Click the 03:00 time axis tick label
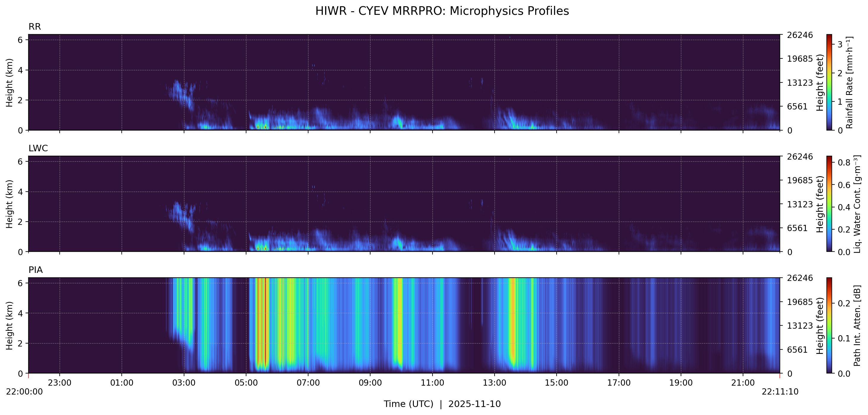The height and width of the screenshot is (415, 868). [x=184, y=383]
